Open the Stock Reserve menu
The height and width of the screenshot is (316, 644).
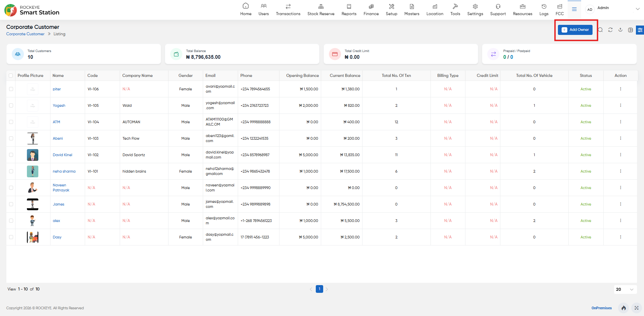[321, 10]
